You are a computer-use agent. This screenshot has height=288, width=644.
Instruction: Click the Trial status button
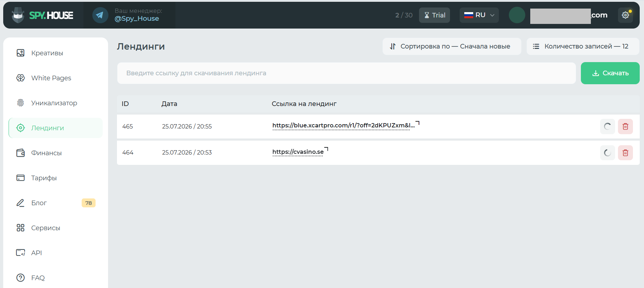tap(434, 15)
